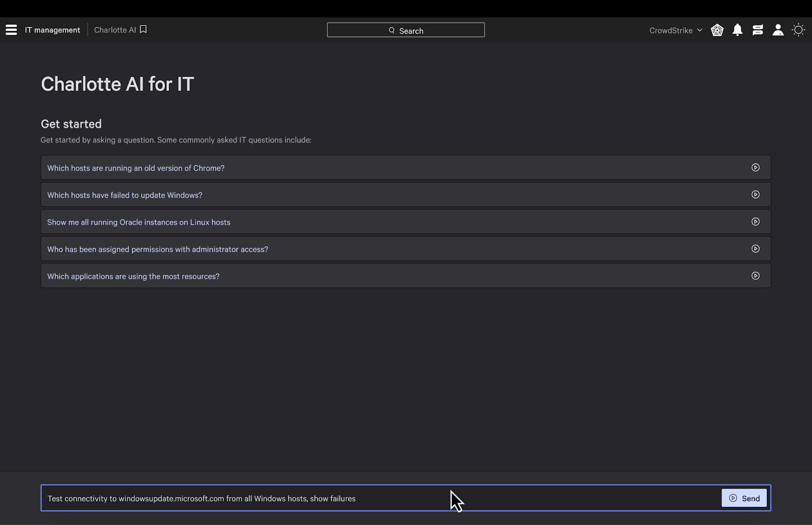Bookmark the Charlotte AI page
812x525 pixels.
pyautogui.click(x=143, y=29)
